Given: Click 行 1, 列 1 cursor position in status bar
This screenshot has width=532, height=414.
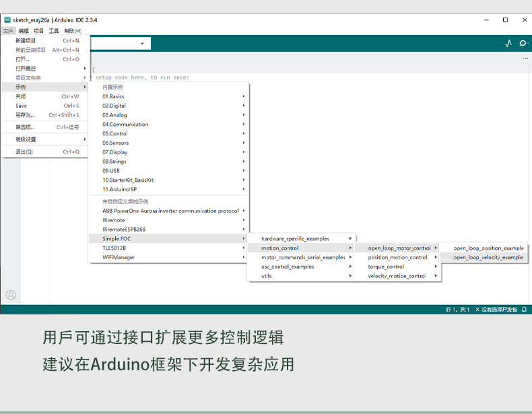Looking at the screenshot, I should pyautogui.click(x=457, y=310).
